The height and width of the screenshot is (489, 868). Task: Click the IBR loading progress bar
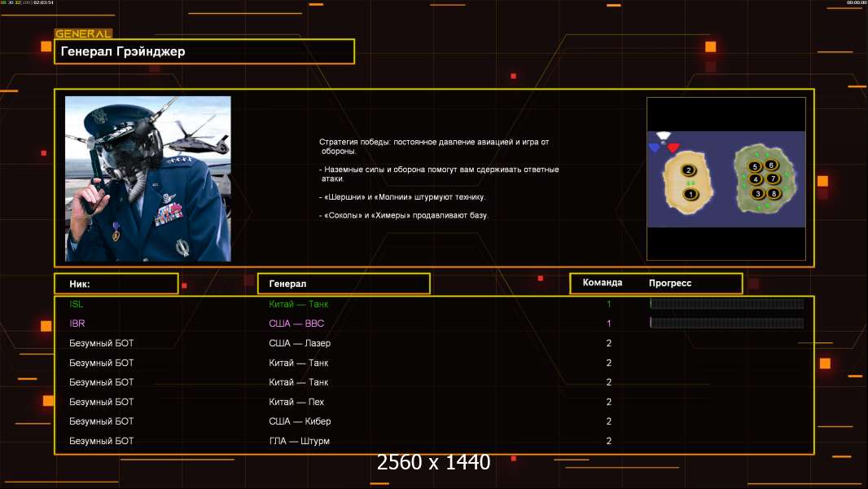click(x=726, y=324)
